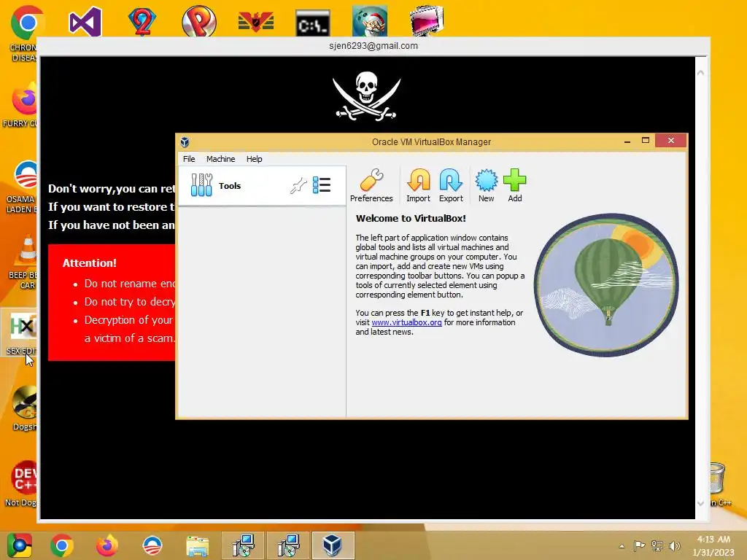
Task: Click the first installer taskbar button
Action: (243, 545)
